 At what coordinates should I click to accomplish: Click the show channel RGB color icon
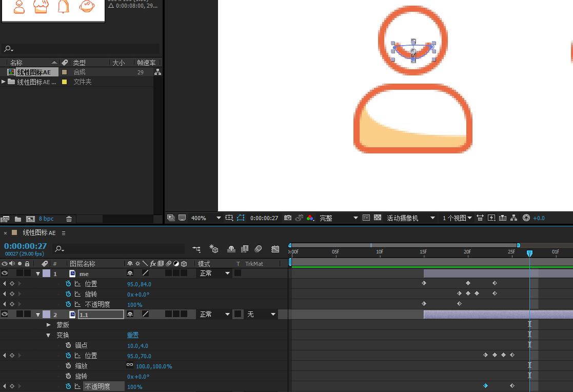coord(310,218)
